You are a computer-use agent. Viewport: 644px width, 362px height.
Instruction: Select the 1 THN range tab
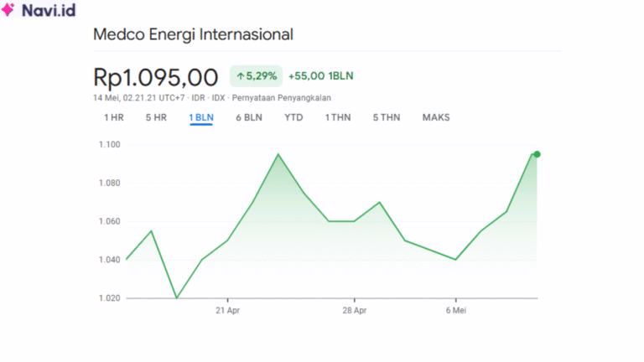338,117
